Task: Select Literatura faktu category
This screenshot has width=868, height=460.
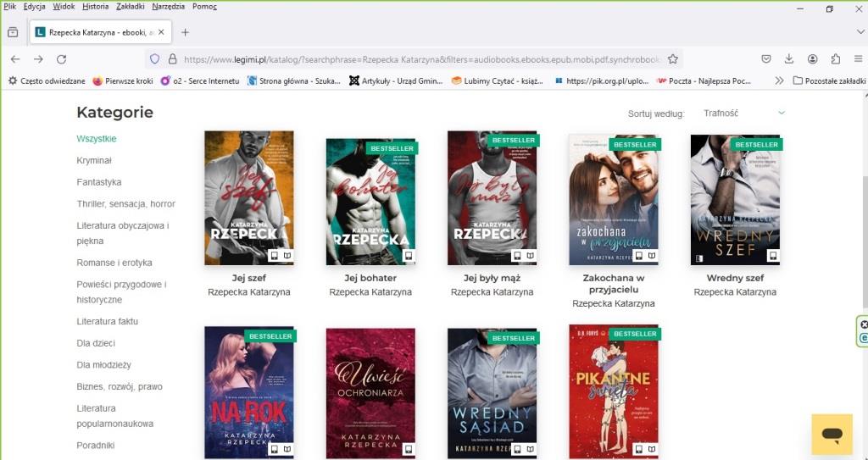Action: pyautogui.click(x=108, y=322)
